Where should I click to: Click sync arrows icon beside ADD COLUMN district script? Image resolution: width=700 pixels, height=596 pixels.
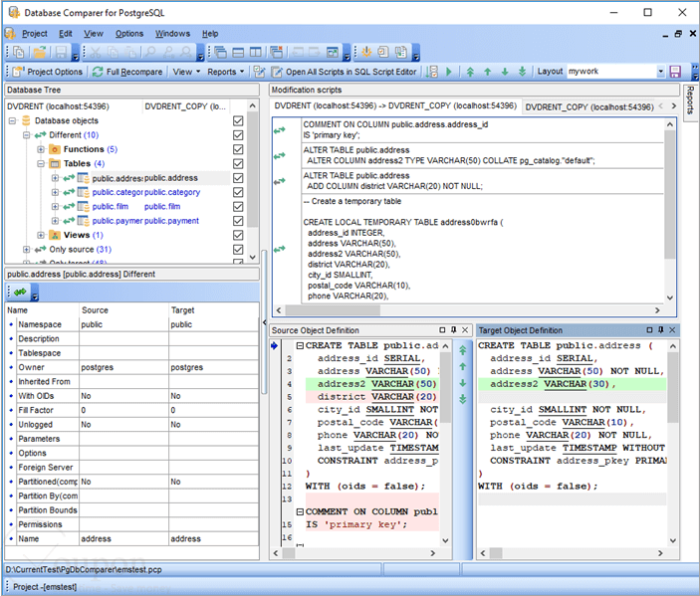(x=280, y=181)
